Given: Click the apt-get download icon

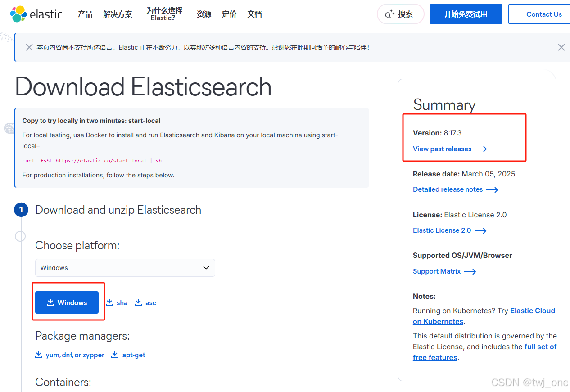Looking at the screenshot, I should click(115, 355).
